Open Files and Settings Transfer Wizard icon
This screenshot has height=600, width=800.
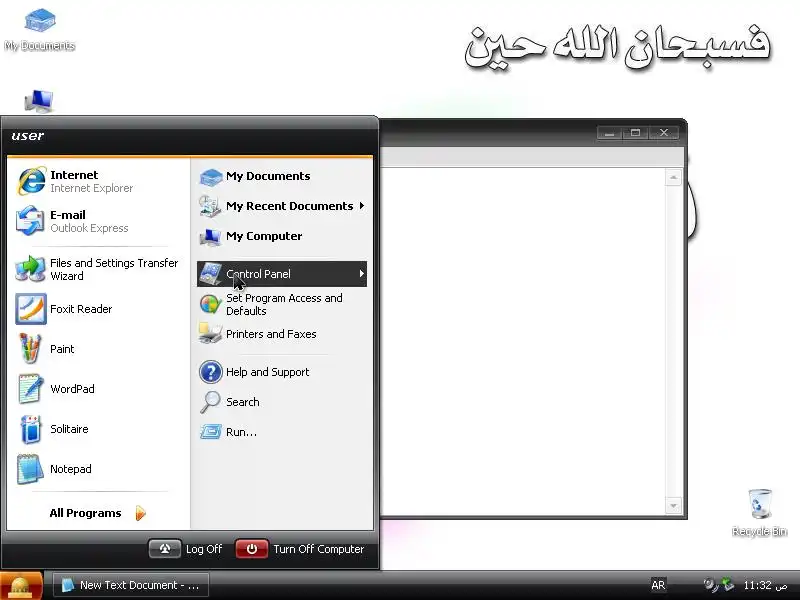pyautogui.click(x=30, y=268)
